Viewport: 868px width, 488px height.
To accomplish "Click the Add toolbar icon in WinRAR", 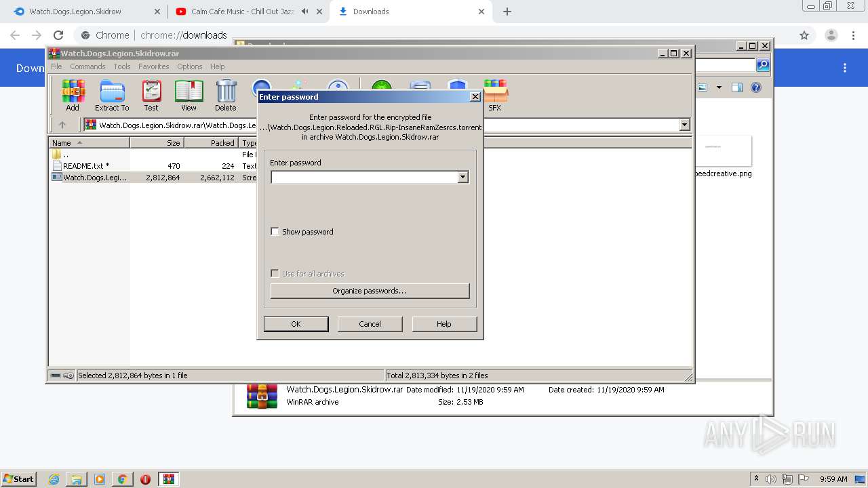I will (73, 95).
